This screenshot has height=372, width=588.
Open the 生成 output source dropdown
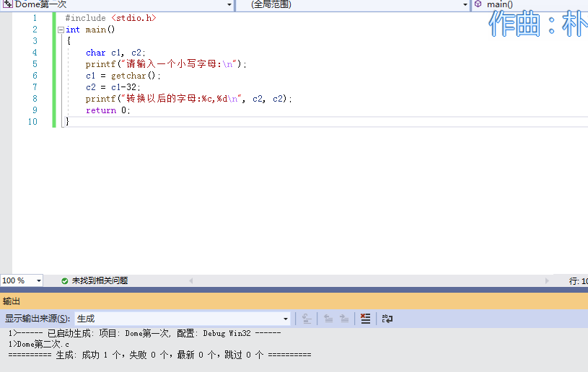point(286,319)
